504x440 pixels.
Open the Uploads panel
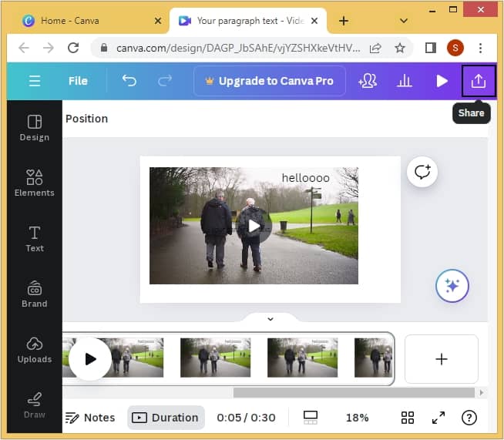[x=35, y=350]
